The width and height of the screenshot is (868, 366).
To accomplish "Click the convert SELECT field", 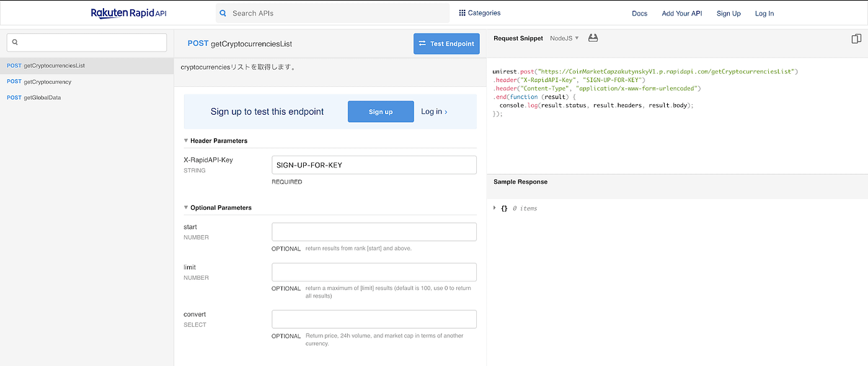I will tap(374, 319).
